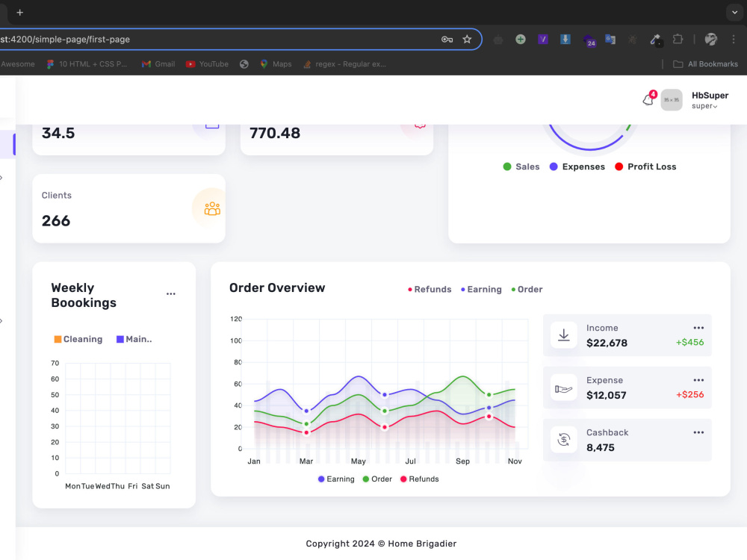Toggle the Sales legend under the donut chart
747x560 pixels.
coord(521,167)
